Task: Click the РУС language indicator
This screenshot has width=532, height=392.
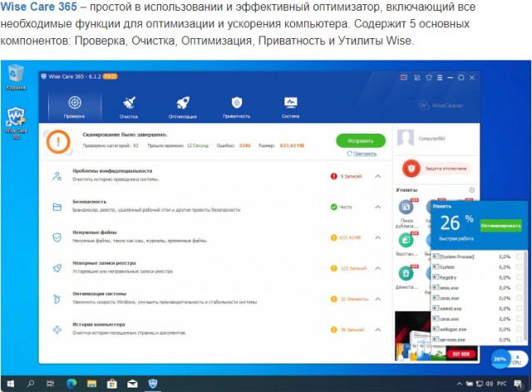Action: pos(502,384)
